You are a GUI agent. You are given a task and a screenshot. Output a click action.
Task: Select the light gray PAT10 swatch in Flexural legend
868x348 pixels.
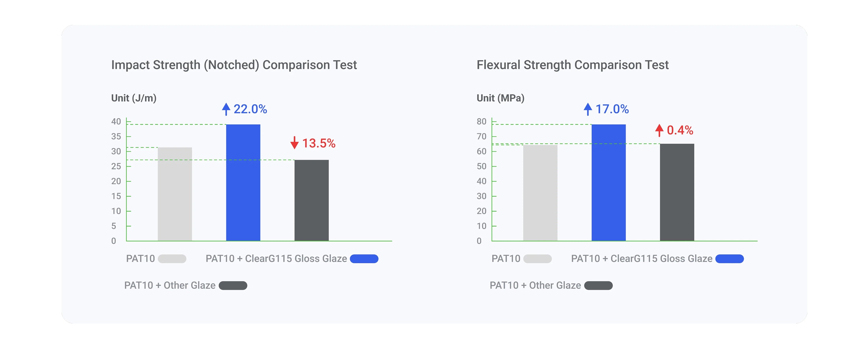[x=537, y=259]
